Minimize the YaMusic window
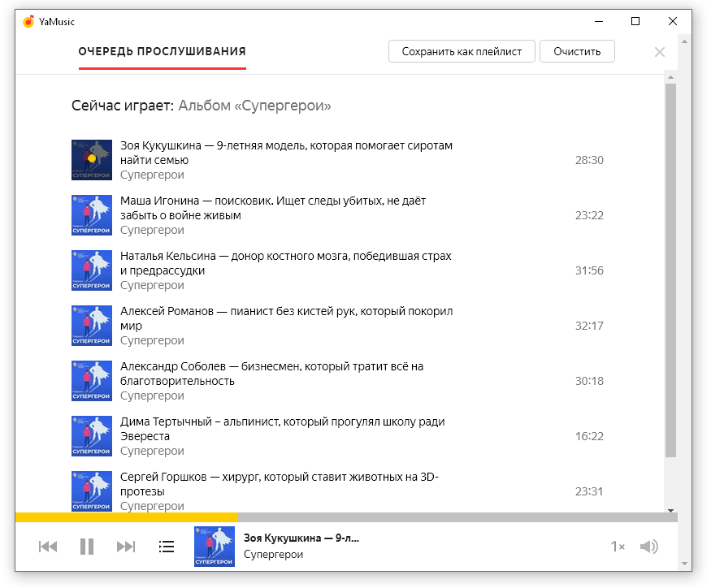Image resolution: width=711 pixels, height=588 pixels. 599,21
